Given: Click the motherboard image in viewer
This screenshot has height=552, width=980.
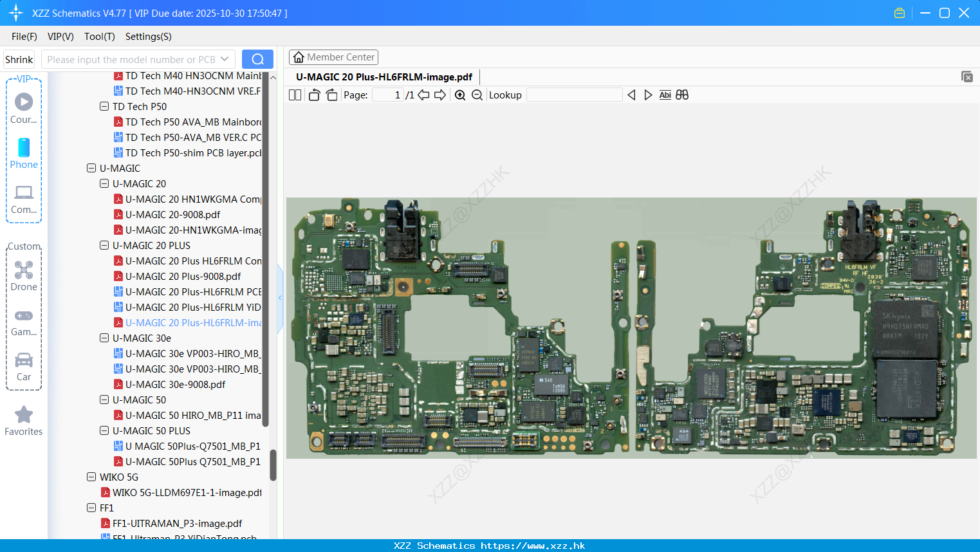Looking at the screenshot, I should (631, 328).
